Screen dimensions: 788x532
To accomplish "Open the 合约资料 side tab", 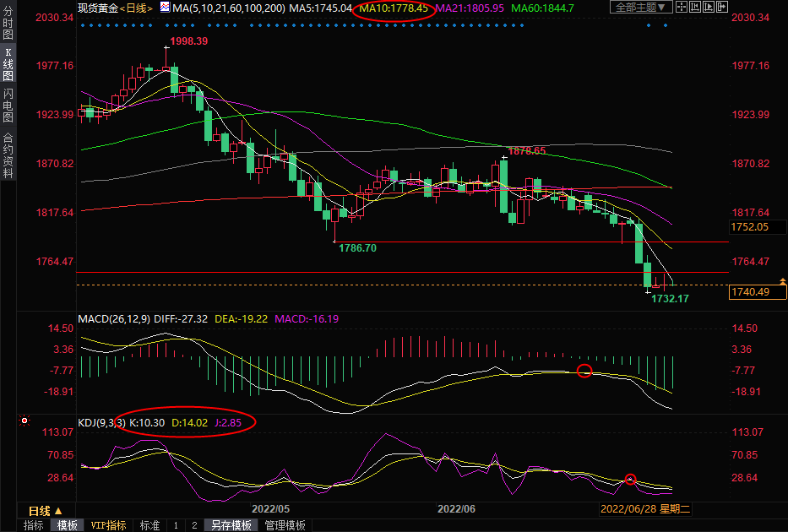I will (x=8, y=155).
